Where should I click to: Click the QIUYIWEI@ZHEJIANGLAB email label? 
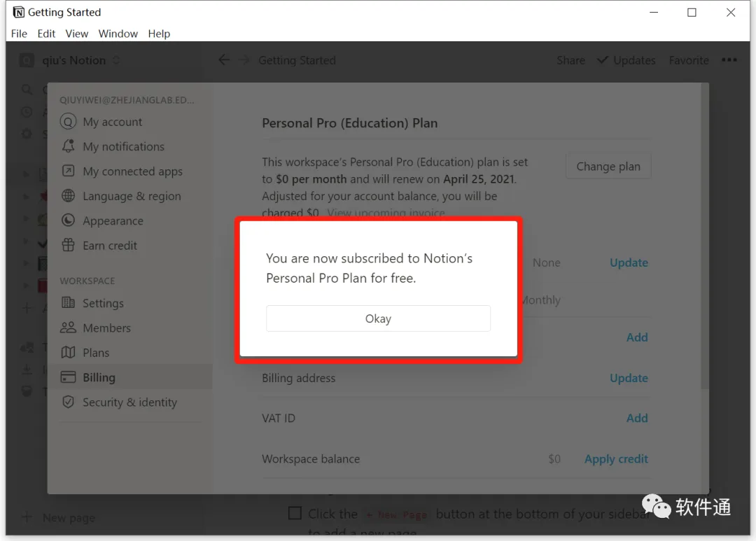pos(127,100)
